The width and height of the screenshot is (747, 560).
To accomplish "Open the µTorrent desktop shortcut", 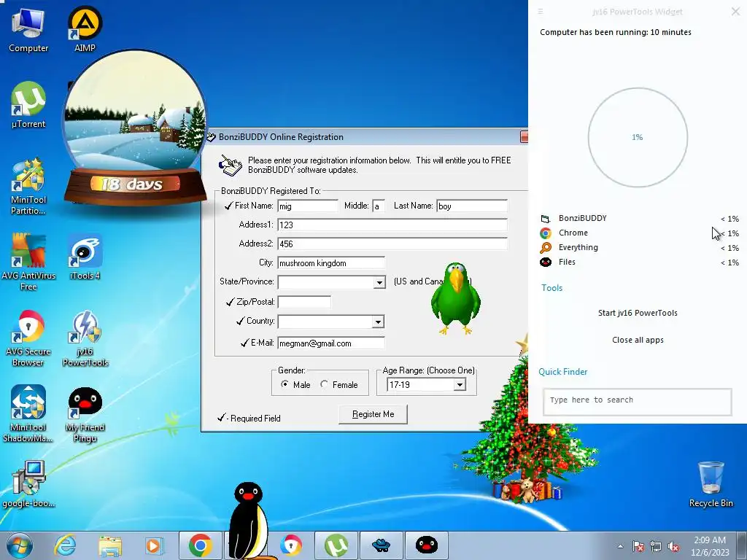I will coord(28,106).
